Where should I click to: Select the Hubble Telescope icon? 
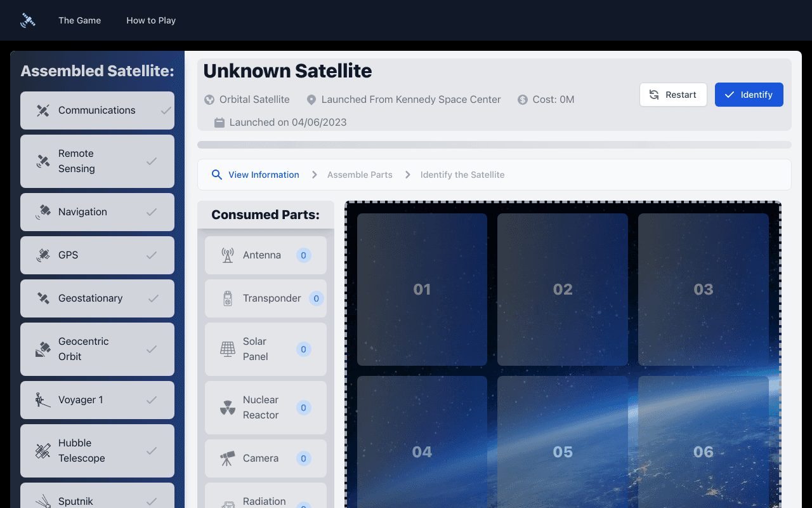tap(42, 451)
